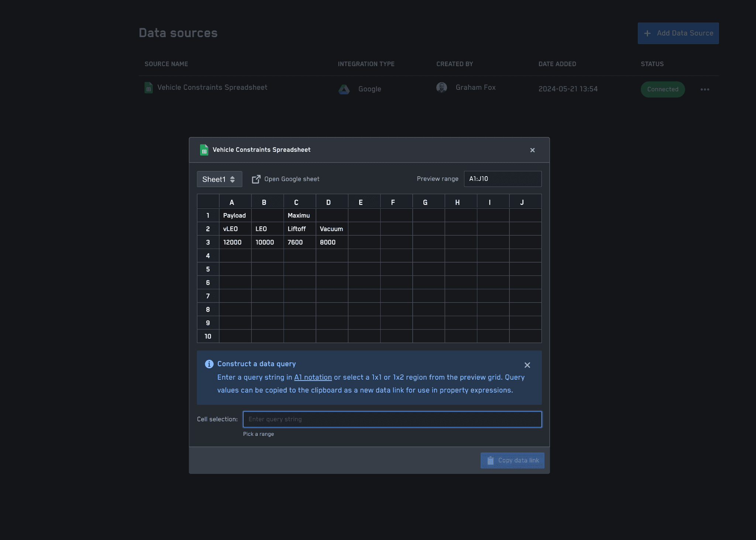Open Google sheet link text
The height and width of the screenshot is (540, 756).
point(292,179)
